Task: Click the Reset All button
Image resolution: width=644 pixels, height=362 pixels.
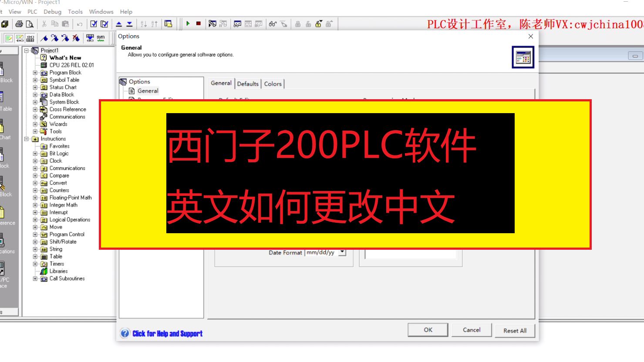Action: [515, 330]
